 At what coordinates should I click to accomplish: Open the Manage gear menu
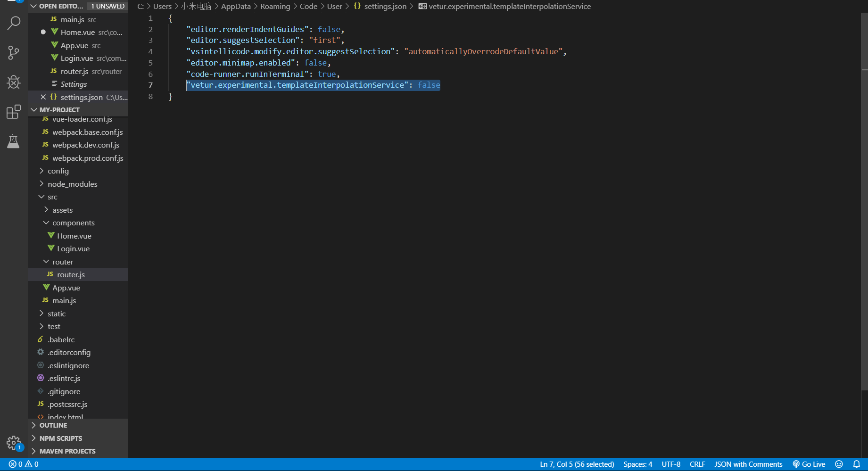click(x=13, y=443)
